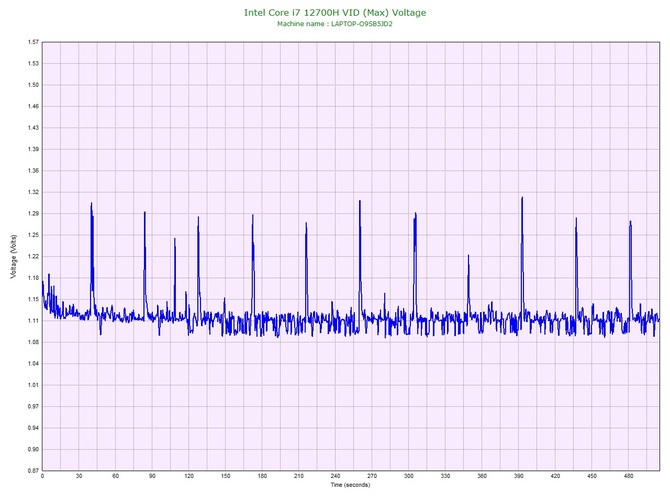Screen dimensions: 670x502
Task: Click the 1.01 voltage axis label
Action: (33, 385)
